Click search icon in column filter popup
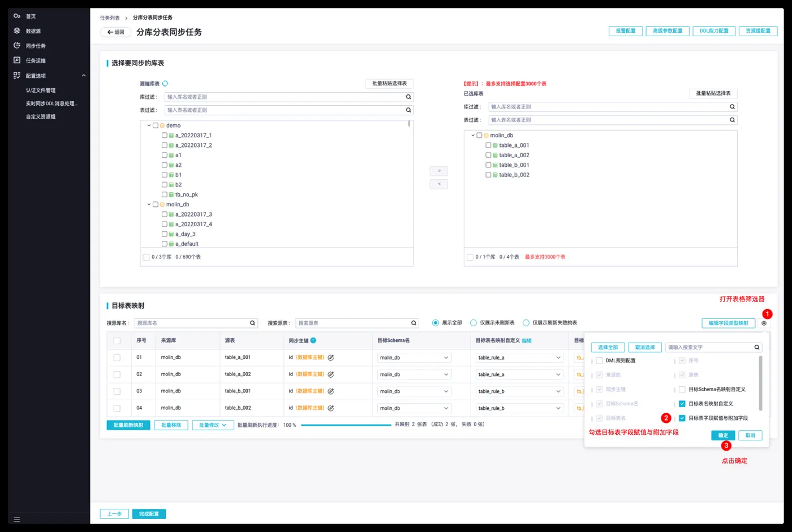The height and width of the screenshot is (532, 792). point(756,347)
